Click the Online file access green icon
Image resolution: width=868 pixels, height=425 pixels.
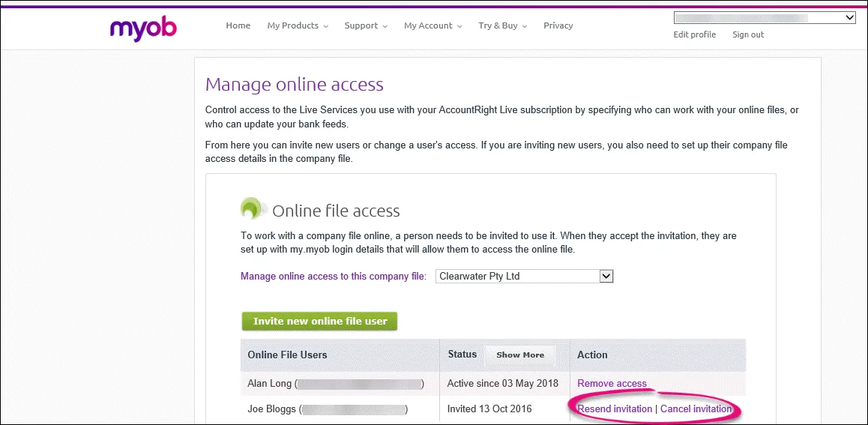pyautogui.click(x=253, y=208)
